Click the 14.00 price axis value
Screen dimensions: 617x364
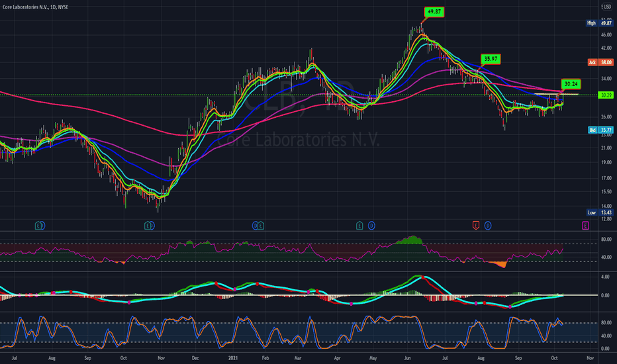click(x=606, y=206)
